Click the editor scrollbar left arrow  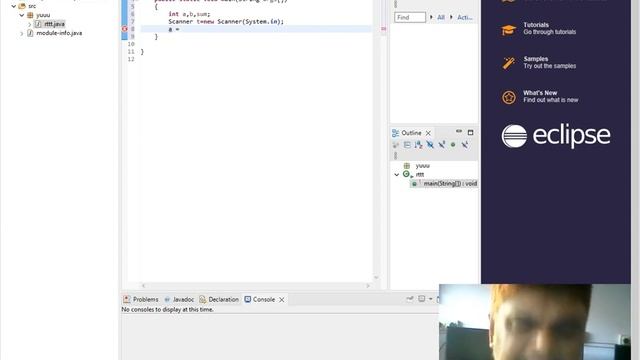pos(143,286)
